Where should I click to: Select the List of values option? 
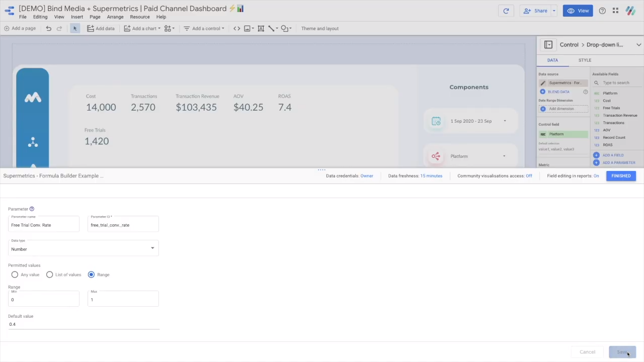tap(49, 275)
